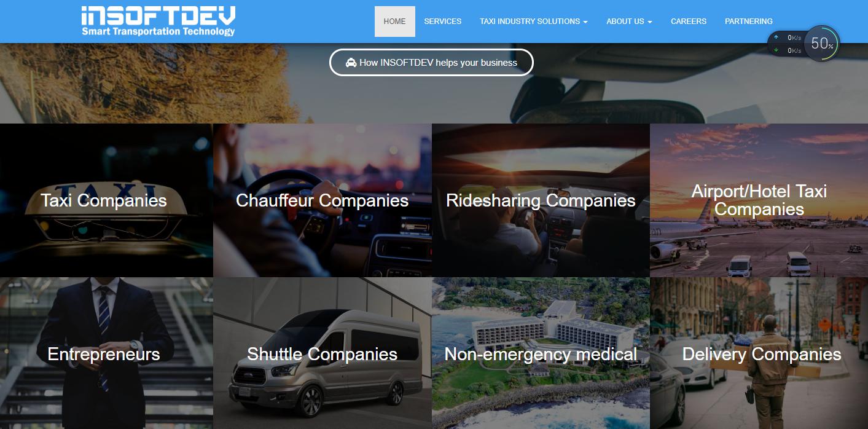Viewport: 868px width, 429px height.
Task: Open the Shuttle Companies tile
Action: 323,353
